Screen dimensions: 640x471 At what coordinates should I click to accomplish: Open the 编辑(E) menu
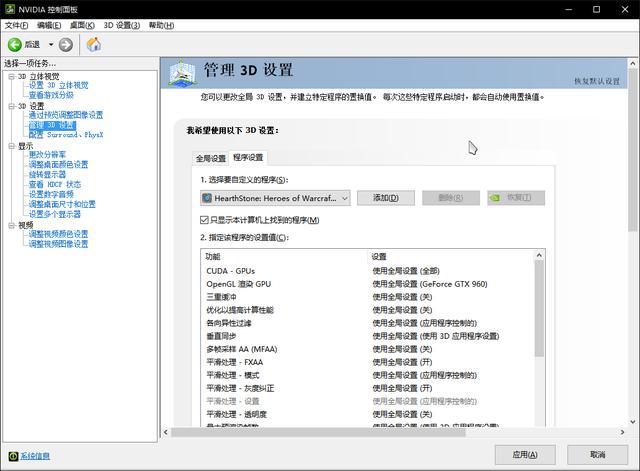click(49, 25)
